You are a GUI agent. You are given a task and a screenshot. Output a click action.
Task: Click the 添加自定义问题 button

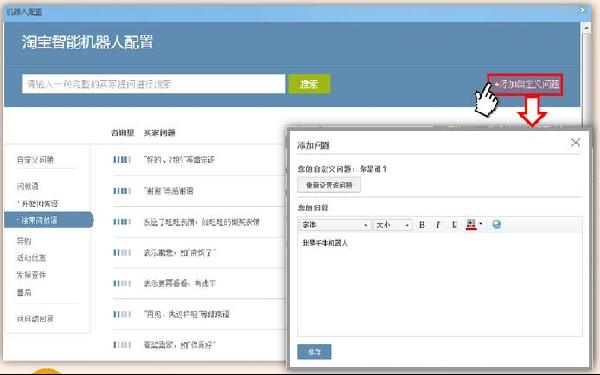pos(525,84)
